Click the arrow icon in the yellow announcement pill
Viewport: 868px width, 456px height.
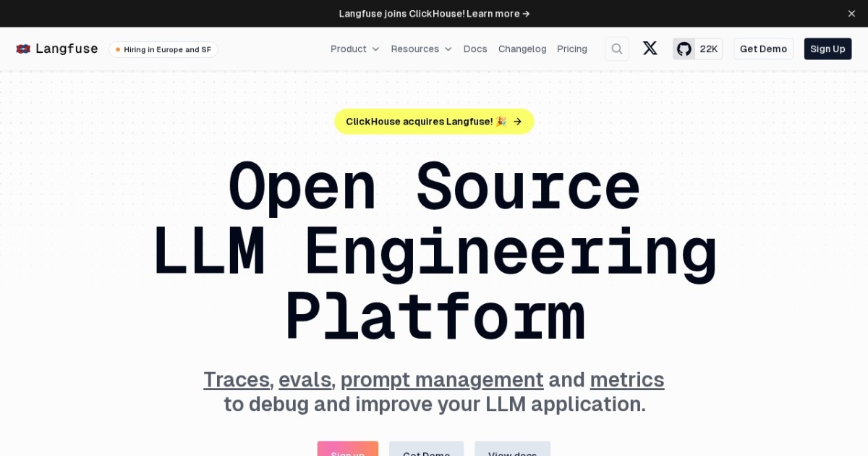tap(518, 122)
